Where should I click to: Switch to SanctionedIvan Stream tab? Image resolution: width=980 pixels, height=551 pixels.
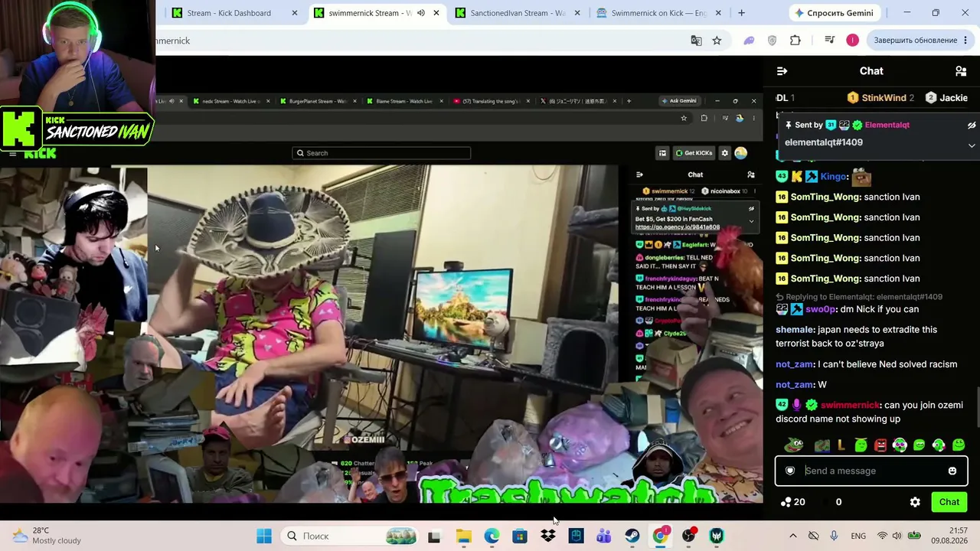pos(518,13)
